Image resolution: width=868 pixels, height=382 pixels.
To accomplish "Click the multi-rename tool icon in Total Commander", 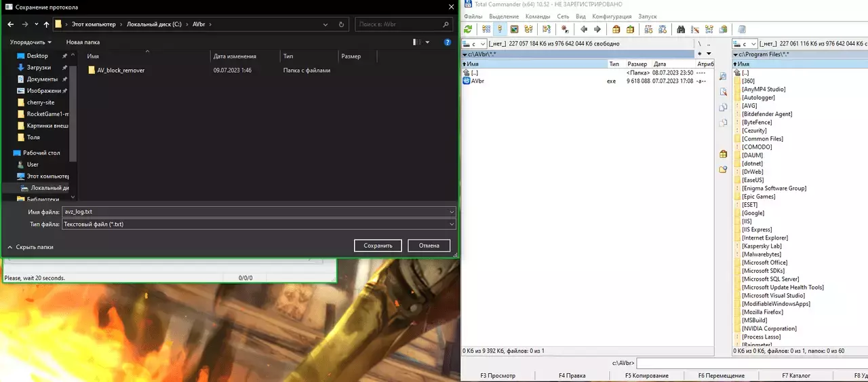I will (x=694, y=29).
